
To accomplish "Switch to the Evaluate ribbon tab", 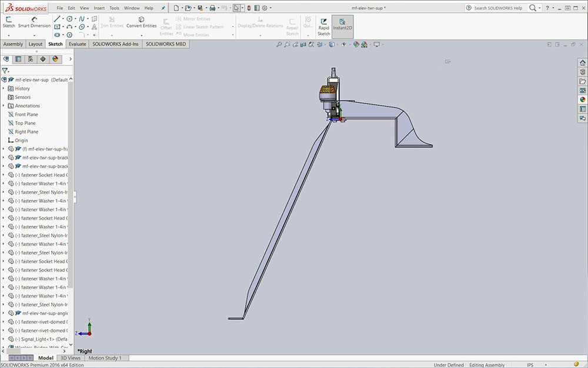I will pyautogui.click(x=77, y=44).
